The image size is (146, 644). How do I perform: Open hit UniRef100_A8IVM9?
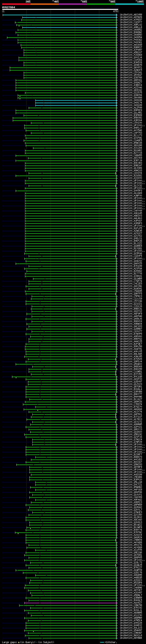pyautogui.click(x=131, y=15)
